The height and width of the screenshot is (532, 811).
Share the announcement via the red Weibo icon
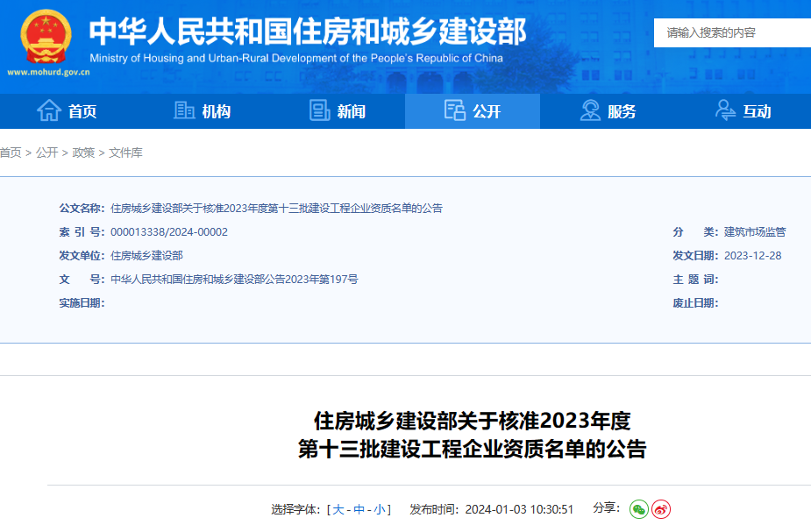pos(663,508)
